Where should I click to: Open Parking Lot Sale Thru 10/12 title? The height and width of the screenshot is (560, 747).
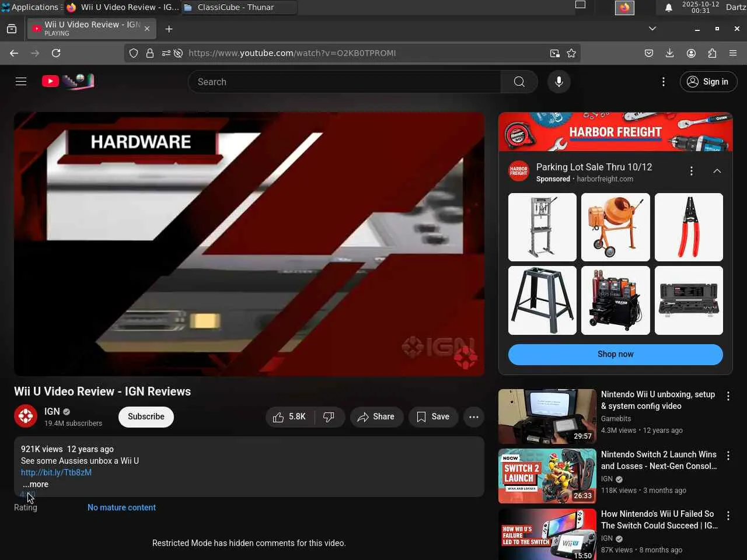click(594, 167)
